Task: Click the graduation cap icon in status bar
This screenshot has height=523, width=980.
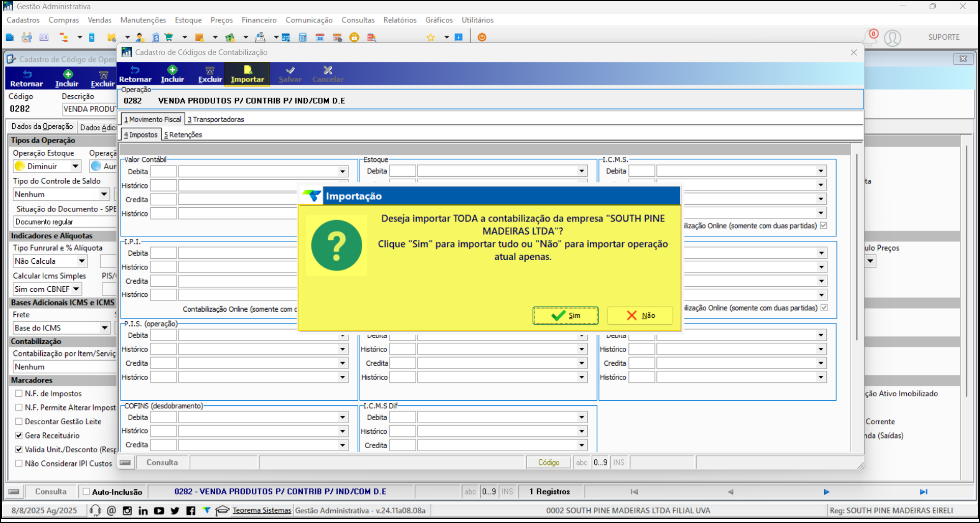Action: point(222,510)
